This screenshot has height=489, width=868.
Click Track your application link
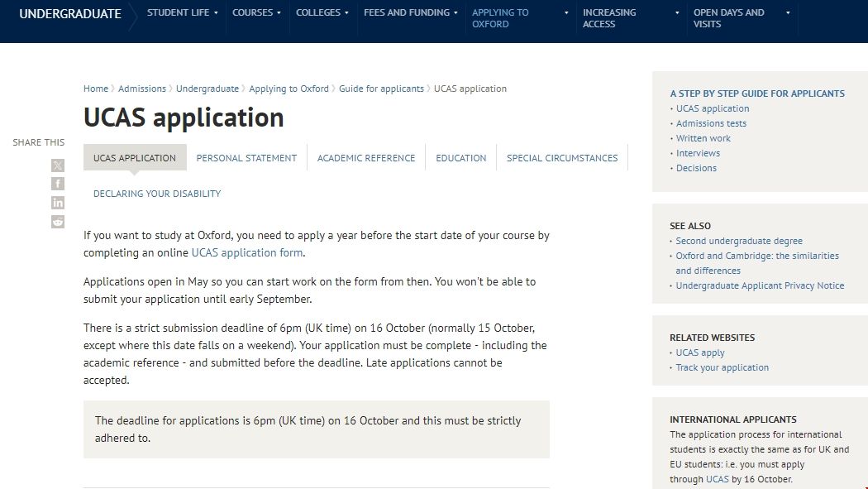click(x=722, y=367)
